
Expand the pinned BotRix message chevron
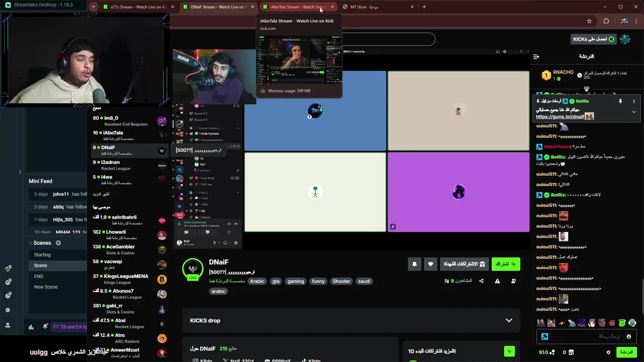tap(633, 112)
